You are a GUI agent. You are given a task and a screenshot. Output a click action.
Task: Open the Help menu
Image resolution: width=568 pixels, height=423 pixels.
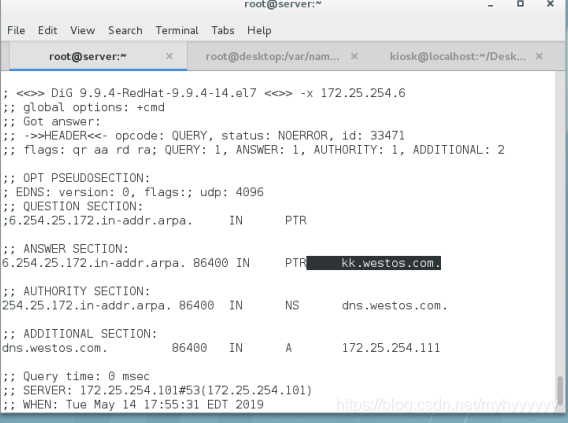click(x=259, y=30)
